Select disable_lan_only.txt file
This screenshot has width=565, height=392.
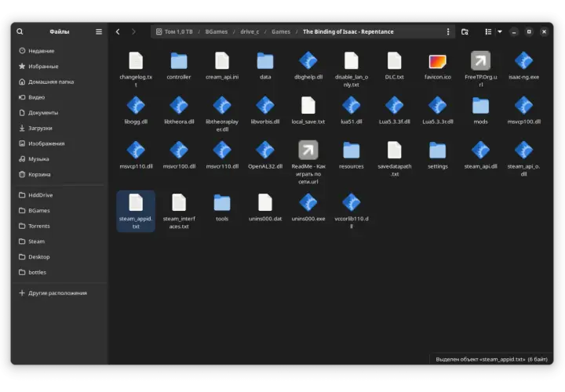click(352, 70)
